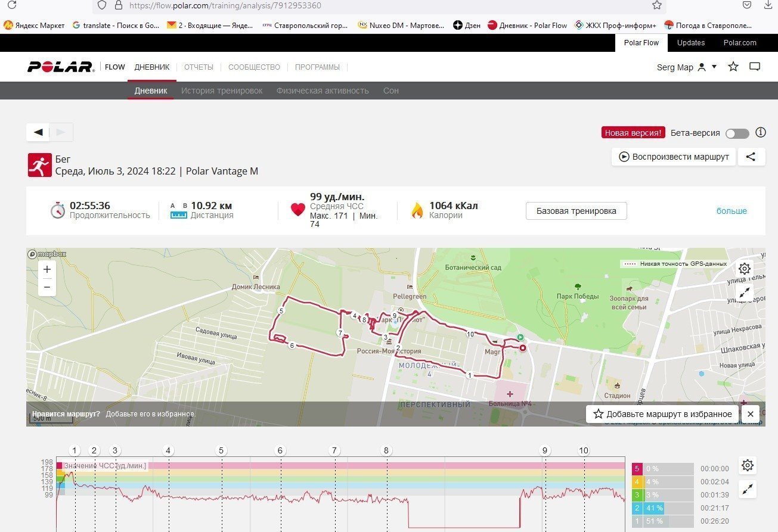Click lap marker 4 above the chart
The width and height of the screenshot is (778, 532).
pyautogui.click(x=169, y=450)
